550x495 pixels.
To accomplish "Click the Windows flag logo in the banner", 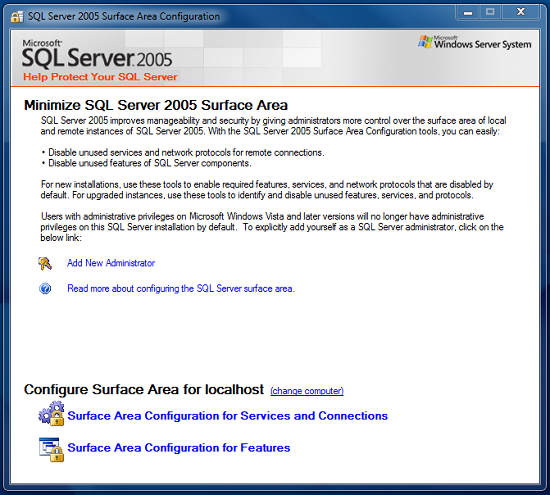I will click(425, 42).
